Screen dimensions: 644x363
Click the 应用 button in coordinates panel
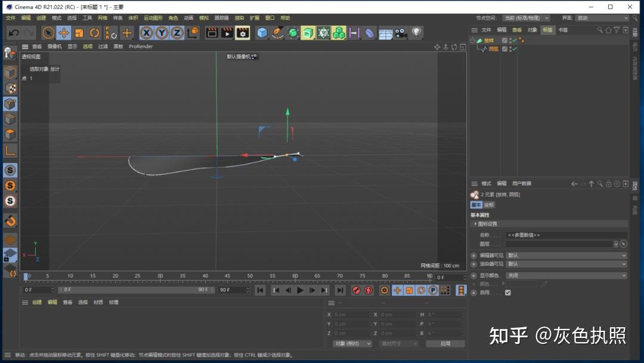point(445,344)
